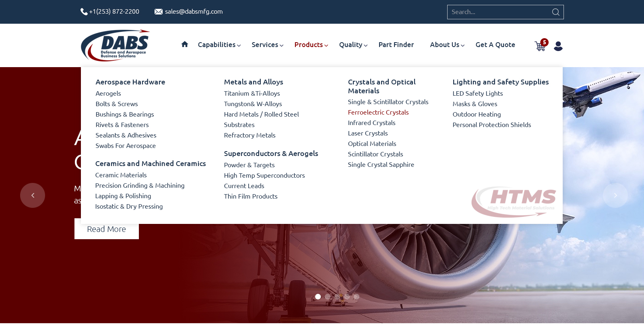
Task: Click the email envelope icon
Action: point(159,12)
